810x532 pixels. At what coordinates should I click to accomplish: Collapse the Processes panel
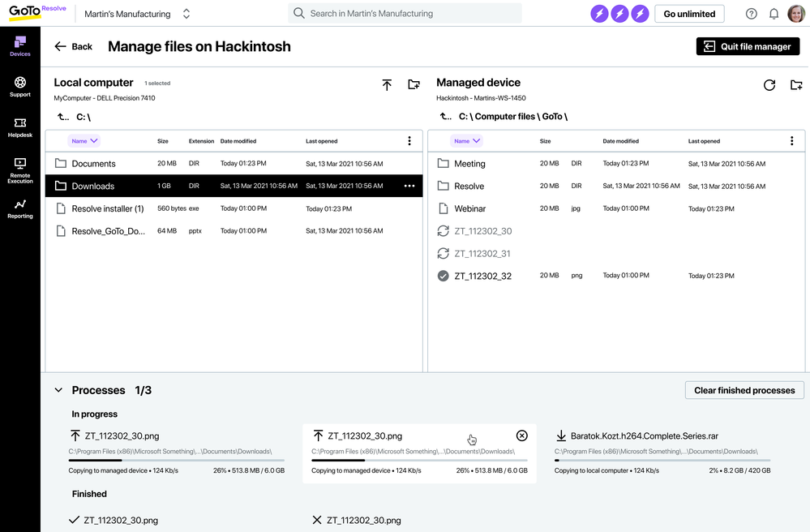click(58, 390)
